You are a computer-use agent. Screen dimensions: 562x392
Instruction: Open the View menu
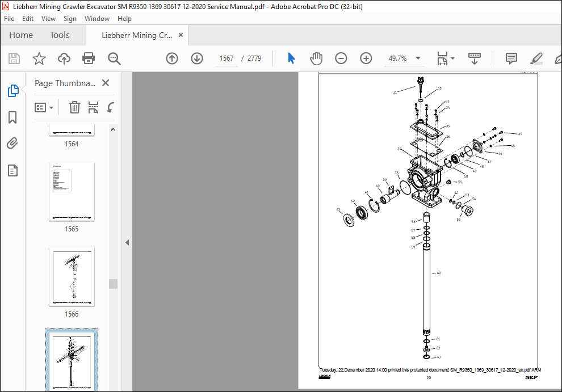(x=48, y=19)
